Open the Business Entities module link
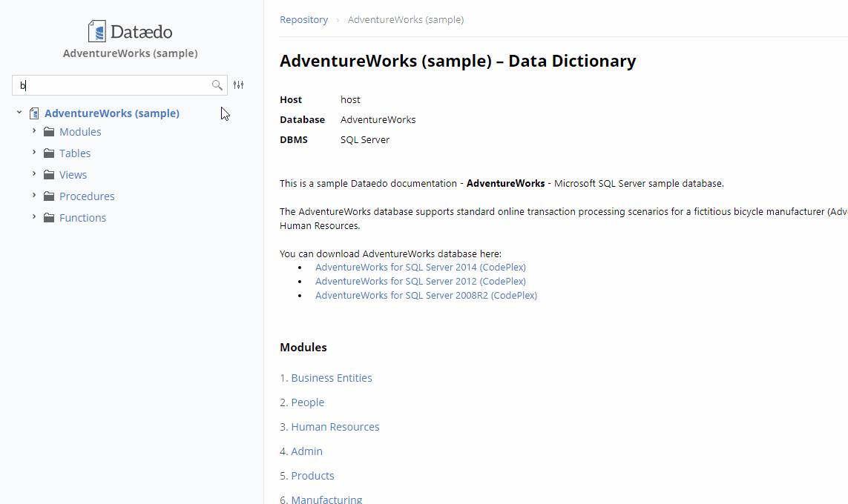The image size is (848, 504). [331, 378]
